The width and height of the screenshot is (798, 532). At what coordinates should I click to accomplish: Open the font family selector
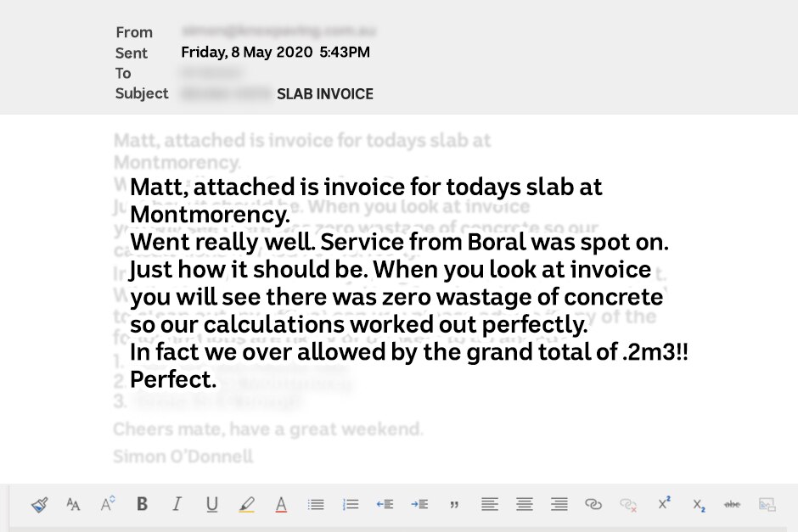pos(73,503)
